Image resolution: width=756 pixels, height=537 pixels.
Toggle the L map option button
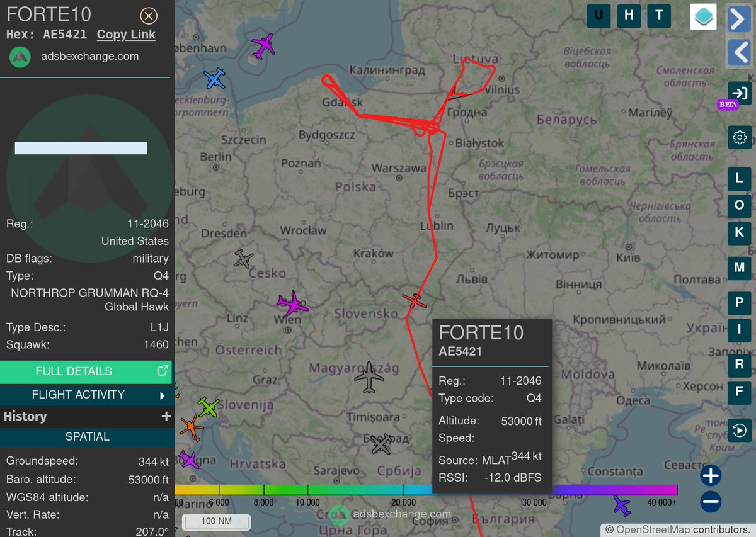(x=740, y=179)
